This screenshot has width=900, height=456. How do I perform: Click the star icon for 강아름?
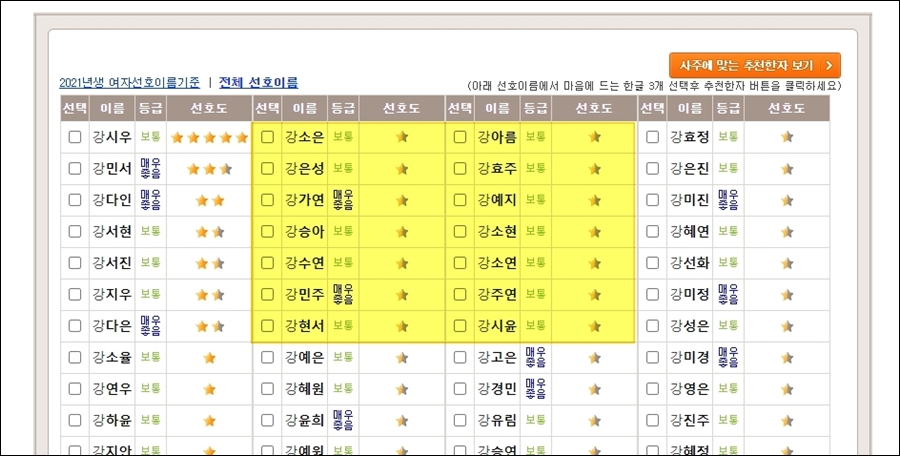tap(595, 137)
